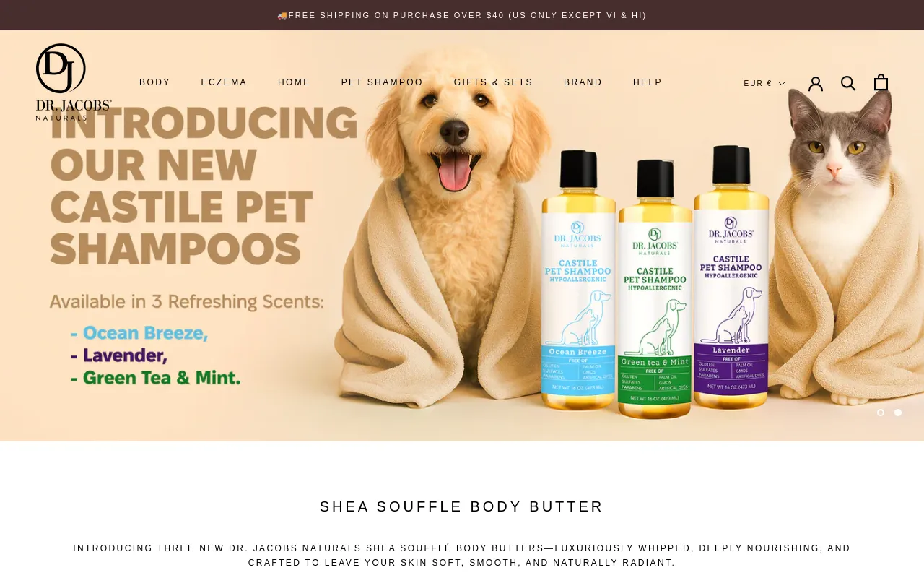924x578 pixels.
Task: Click the currency dropdown chevron arrow
Action: (782, 84)
